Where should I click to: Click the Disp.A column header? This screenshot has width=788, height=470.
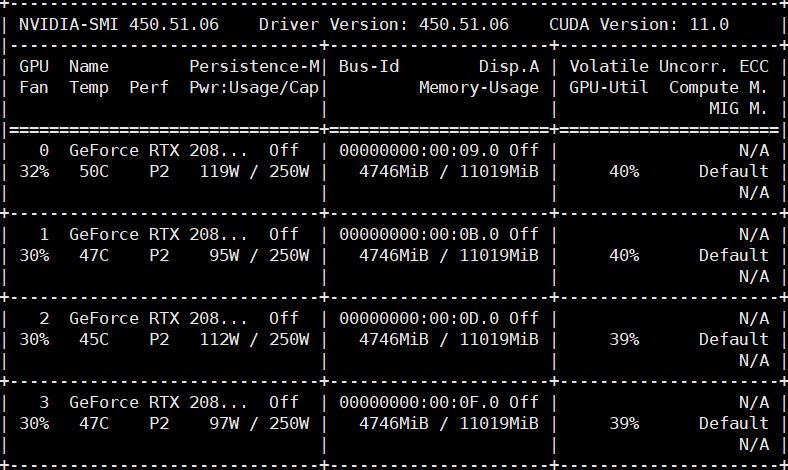click(509, 66)
